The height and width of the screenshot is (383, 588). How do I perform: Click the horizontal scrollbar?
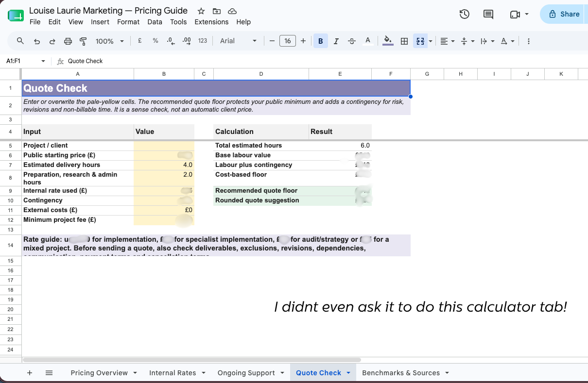pos(192,360)
